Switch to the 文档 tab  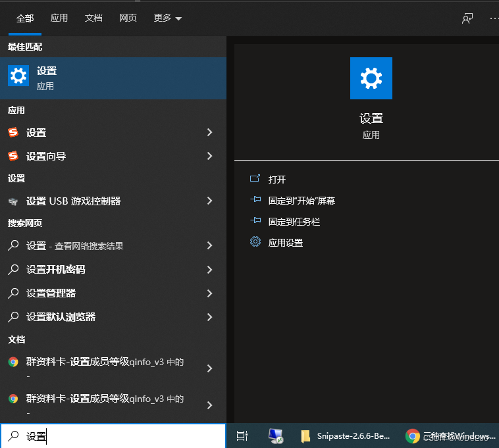(93, 18)
